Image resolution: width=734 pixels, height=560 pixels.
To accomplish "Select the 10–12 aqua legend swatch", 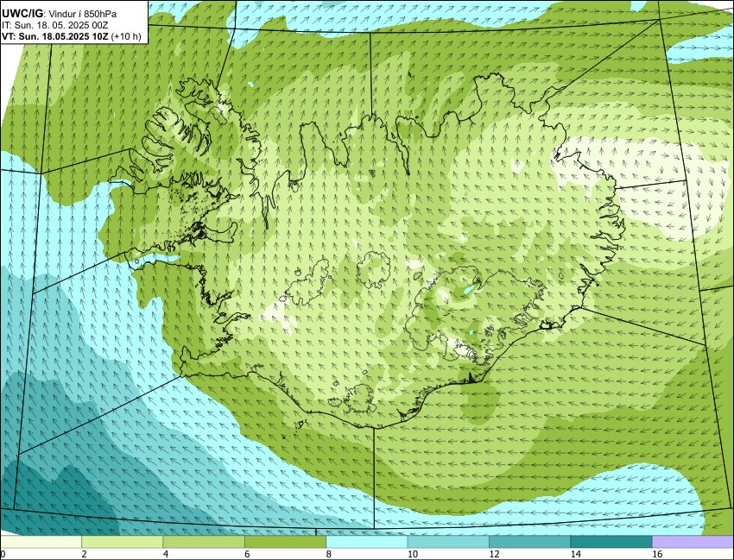I will pos(448,542).
